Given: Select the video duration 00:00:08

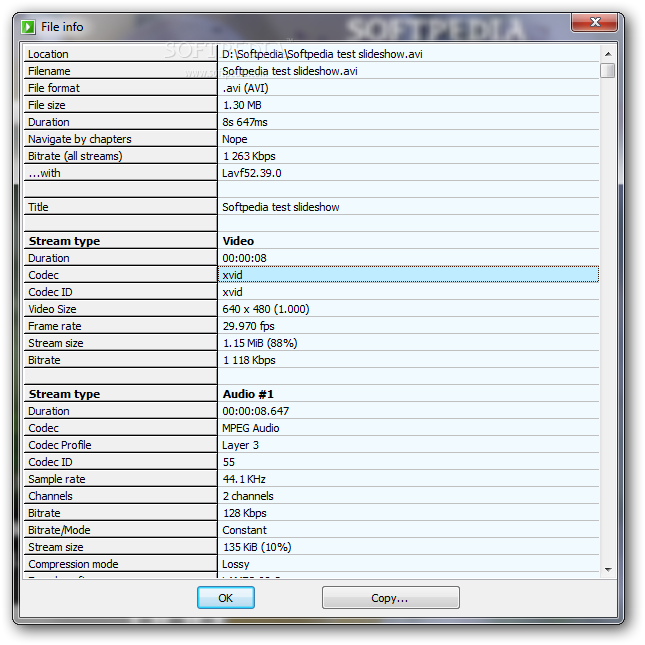Looking at the screenshot, I should pyautogui.click(x=244, y=258).
